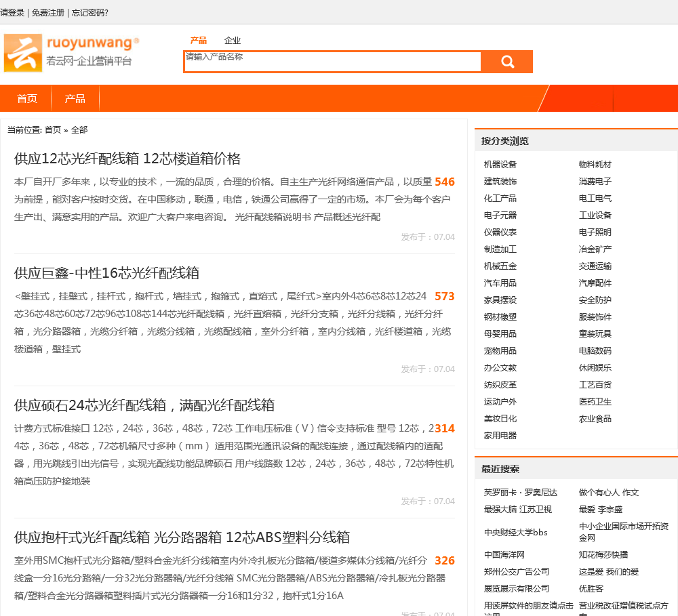Screen dimensions: 678x616
Task: Open recent search 中央财经大学bbs
Action: coord(515,533)
